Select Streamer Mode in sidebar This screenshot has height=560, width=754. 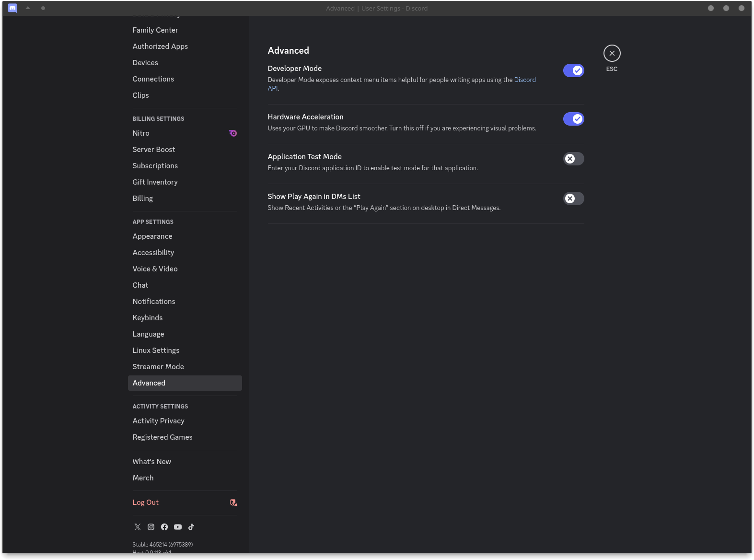click(x=158, y=367)
